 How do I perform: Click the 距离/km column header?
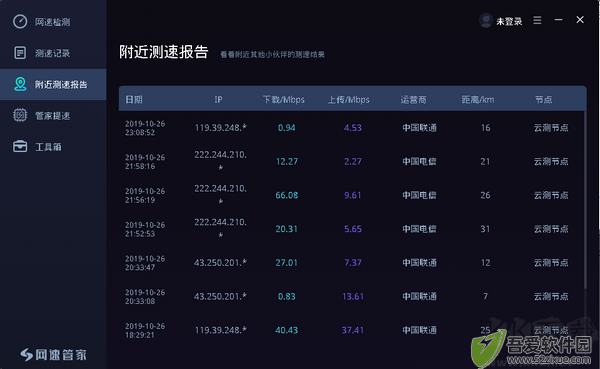478,100
